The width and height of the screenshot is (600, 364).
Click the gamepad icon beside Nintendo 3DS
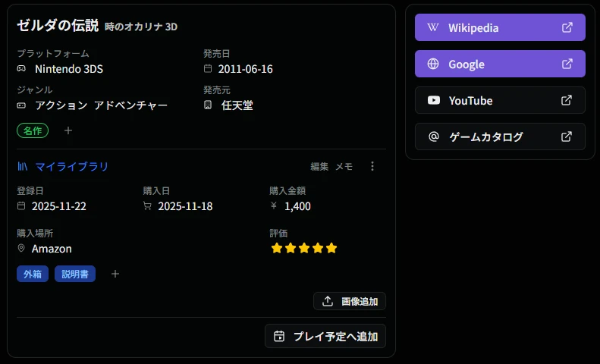tap(21, 68)
